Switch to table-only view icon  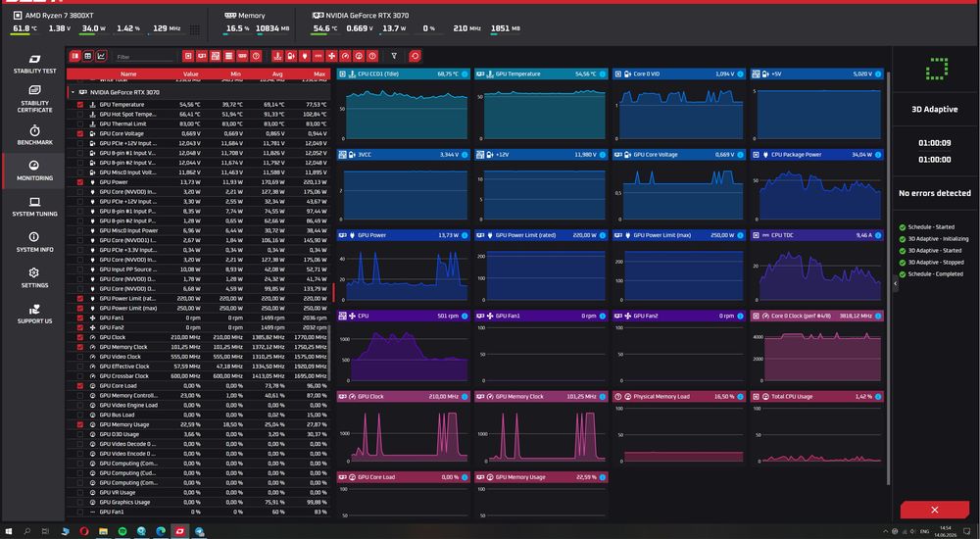88,56
